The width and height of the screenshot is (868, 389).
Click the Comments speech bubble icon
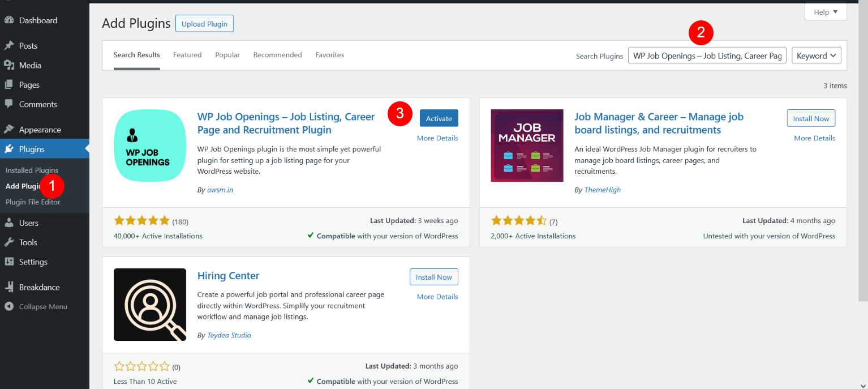tap(9, 104)
